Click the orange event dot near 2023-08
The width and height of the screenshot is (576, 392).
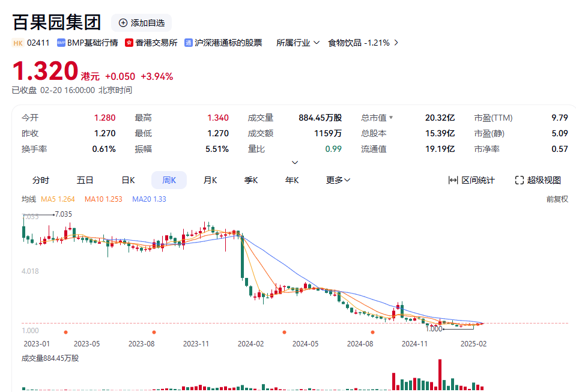[154, 332]
